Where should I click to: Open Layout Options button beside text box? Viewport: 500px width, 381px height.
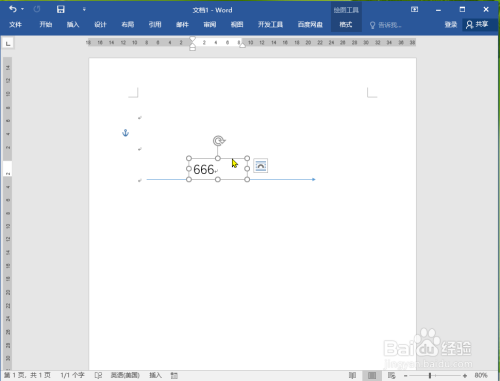(260, 166)
